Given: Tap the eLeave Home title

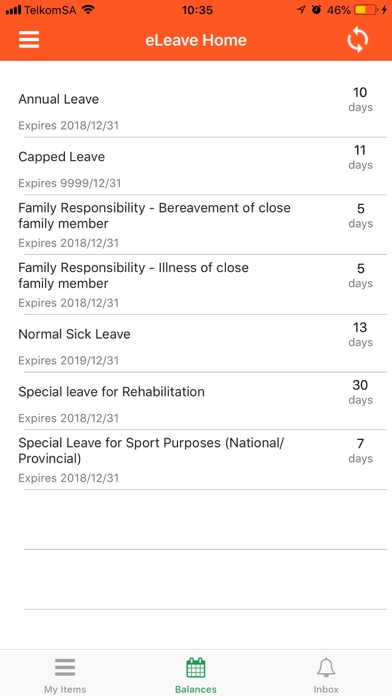Looking at the screenshot, I should pyautogui.click(x=196, y=40).
